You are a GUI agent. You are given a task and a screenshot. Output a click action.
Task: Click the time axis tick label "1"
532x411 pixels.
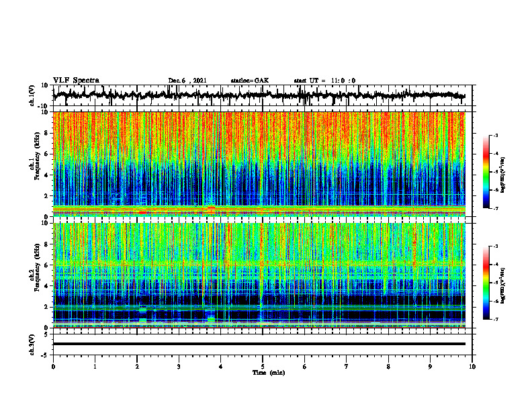95,367
